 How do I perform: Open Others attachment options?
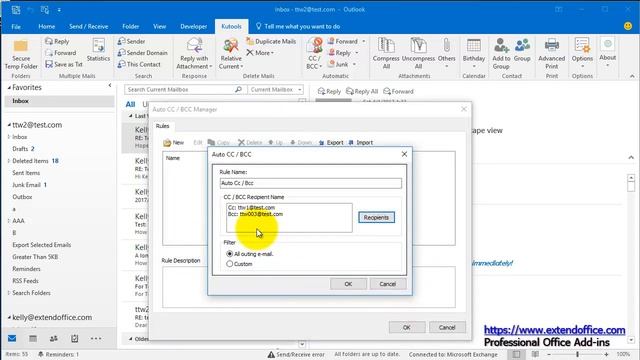(447, 54)
